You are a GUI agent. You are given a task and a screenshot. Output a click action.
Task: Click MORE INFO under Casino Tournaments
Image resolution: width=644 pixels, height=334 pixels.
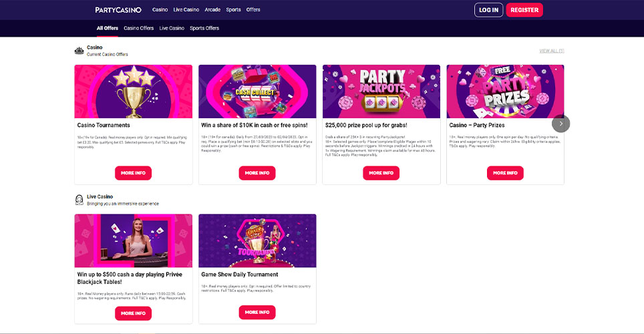click(133, 173)
